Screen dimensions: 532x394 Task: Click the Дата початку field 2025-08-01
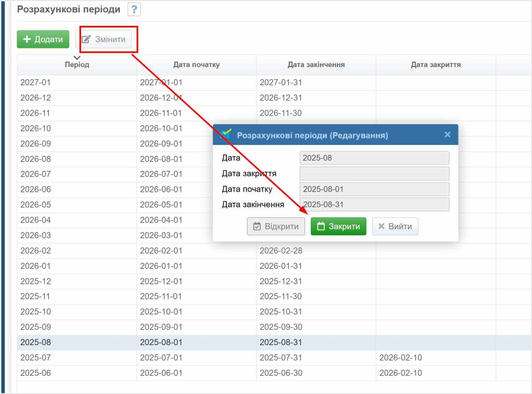pyautogui.click(x=374, y=189)
